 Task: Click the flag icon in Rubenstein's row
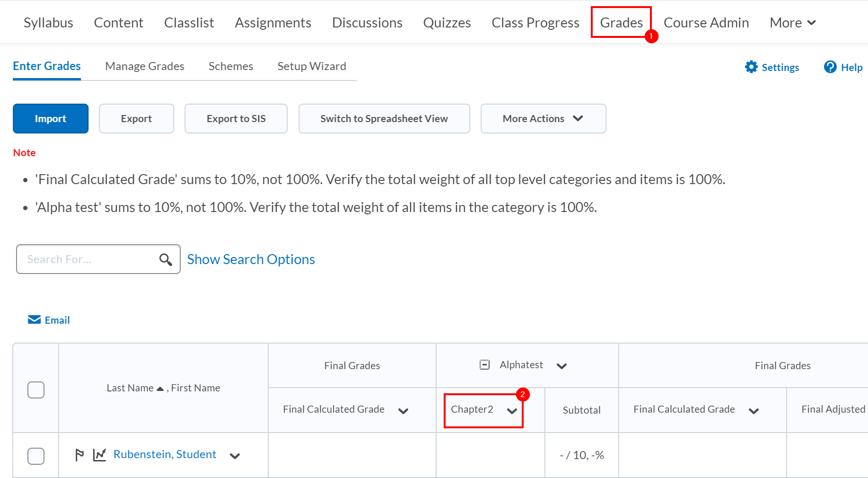click(x=79, y=455)
